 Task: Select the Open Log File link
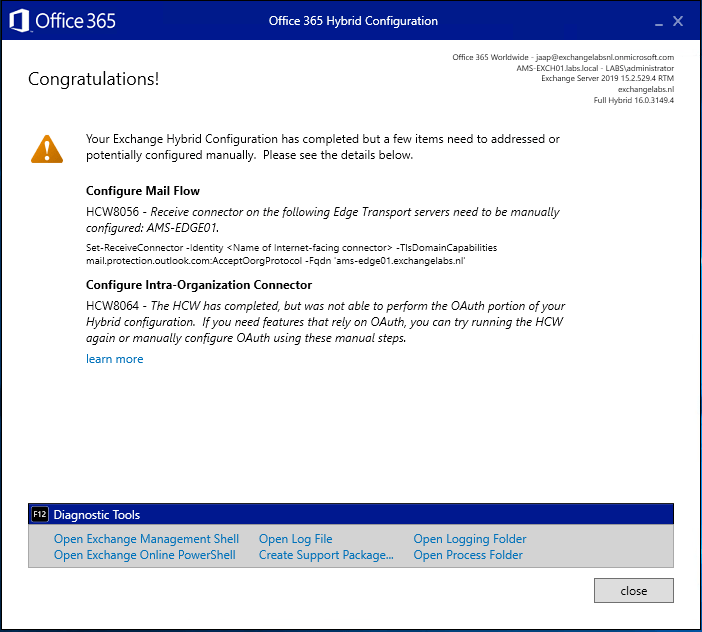(x=295, y=539)
